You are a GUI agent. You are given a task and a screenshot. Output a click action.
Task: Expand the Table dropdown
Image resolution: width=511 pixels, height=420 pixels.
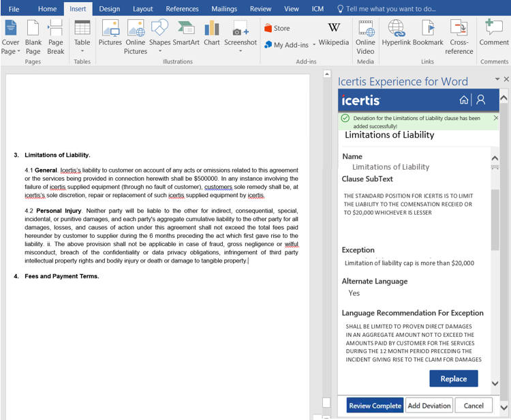(82, 50)
